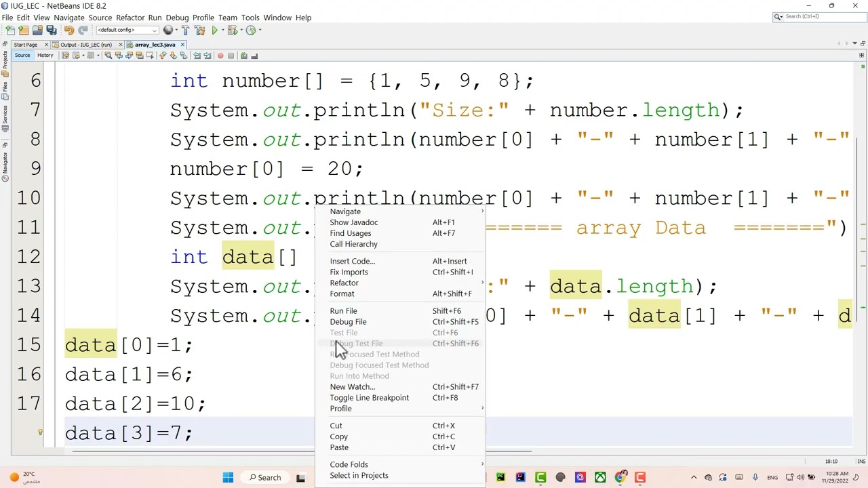
Task: Click Find Selection magnifier icon
Action: click(108, 56)
